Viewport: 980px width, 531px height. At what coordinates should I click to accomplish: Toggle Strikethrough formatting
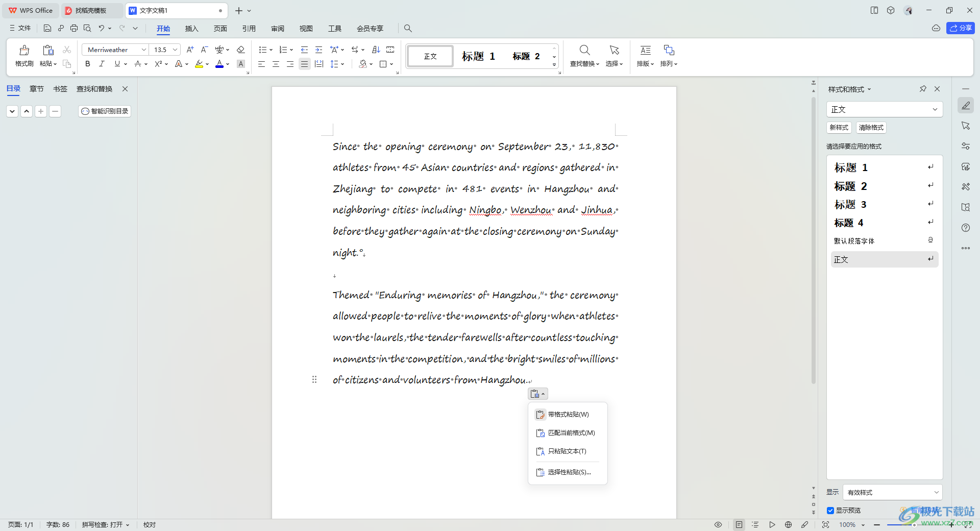coord(137,64)
